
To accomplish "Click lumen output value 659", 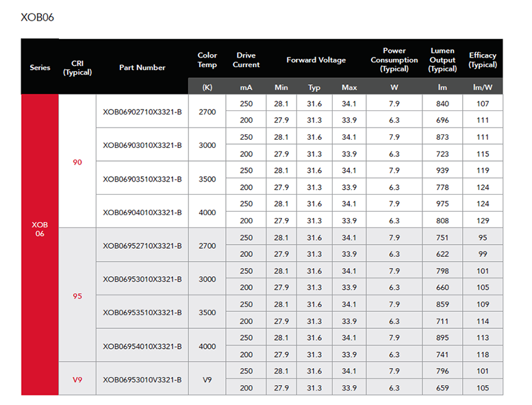I will [442, 388].
